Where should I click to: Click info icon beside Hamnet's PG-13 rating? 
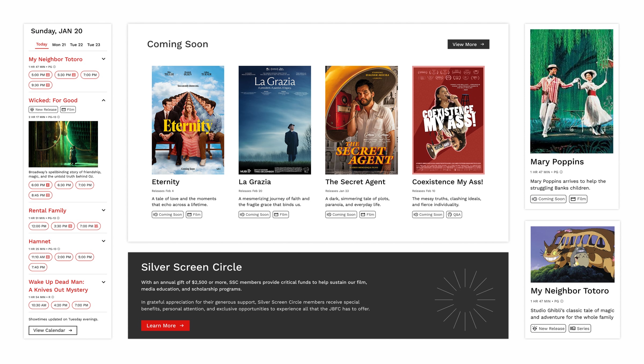[x=59, y=249]
